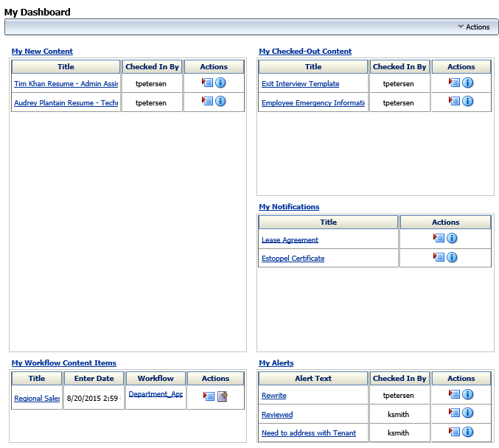Open Tim Khan Resume document link
Screen dimensions: 499x448
(x=66, y=84)
